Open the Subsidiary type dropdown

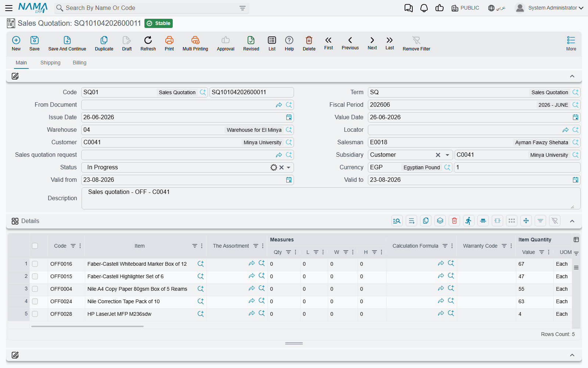447,155
